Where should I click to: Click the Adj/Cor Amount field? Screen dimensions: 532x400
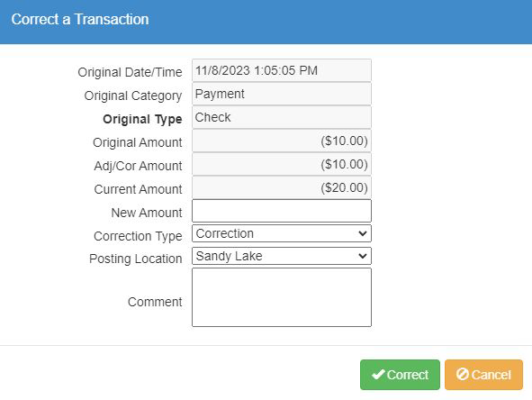(282, 164)
